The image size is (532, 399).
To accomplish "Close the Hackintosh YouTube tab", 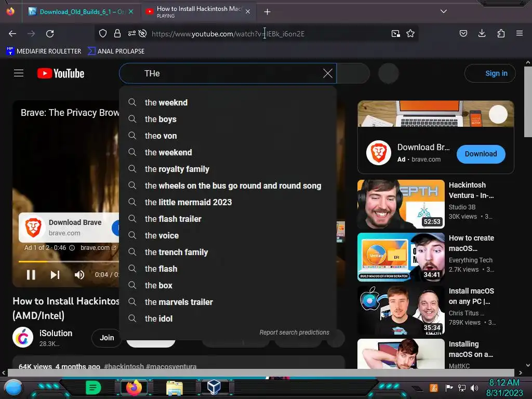I will pyautogui.click(x=248, y=12).
